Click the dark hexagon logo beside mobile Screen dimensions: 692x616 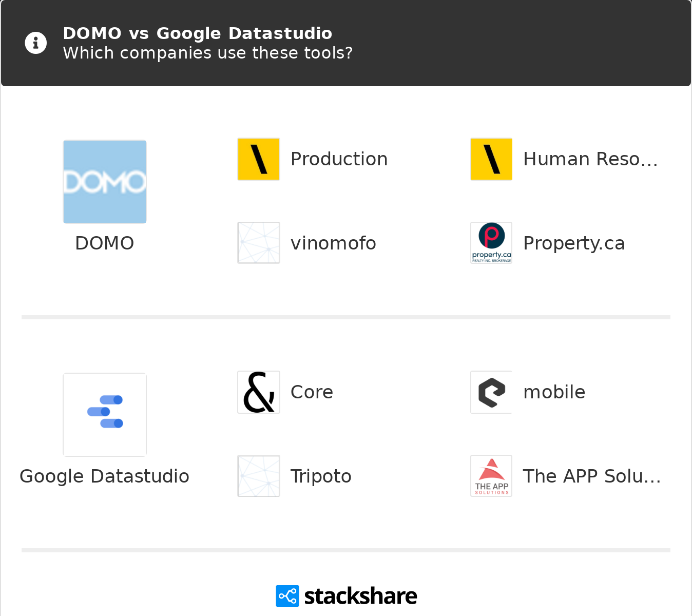coord(491,392)
